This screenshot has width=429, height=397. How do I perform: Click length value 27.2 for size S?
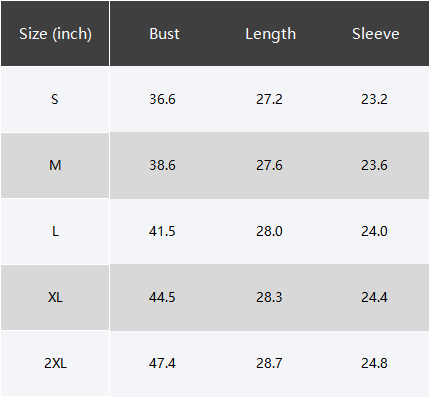[269, 99]
